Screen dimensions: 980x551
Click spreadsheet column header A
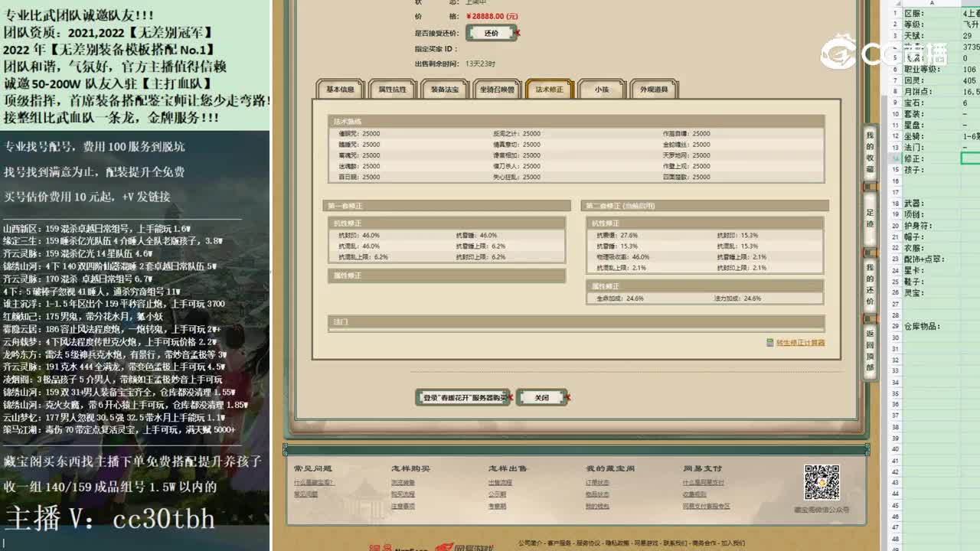pos(931,3)
